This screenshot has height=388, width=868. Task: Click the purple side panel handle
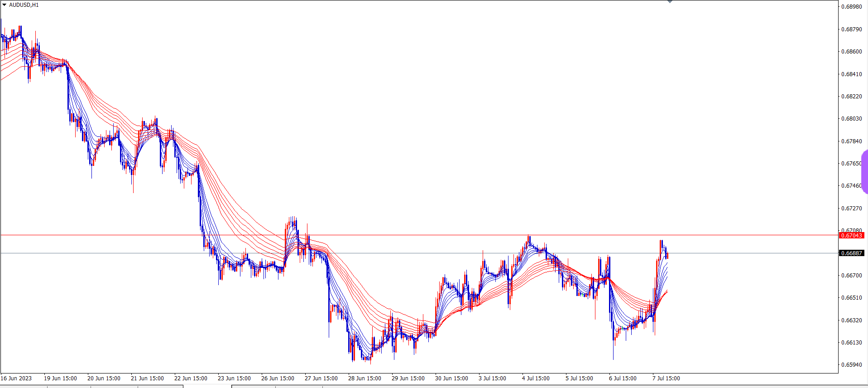coord(865,172)
